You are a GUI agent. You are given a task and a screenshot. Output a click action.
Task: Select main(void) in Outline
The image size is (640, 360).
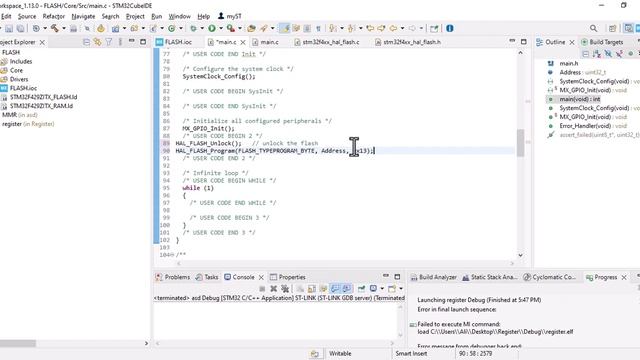(580, 99)
